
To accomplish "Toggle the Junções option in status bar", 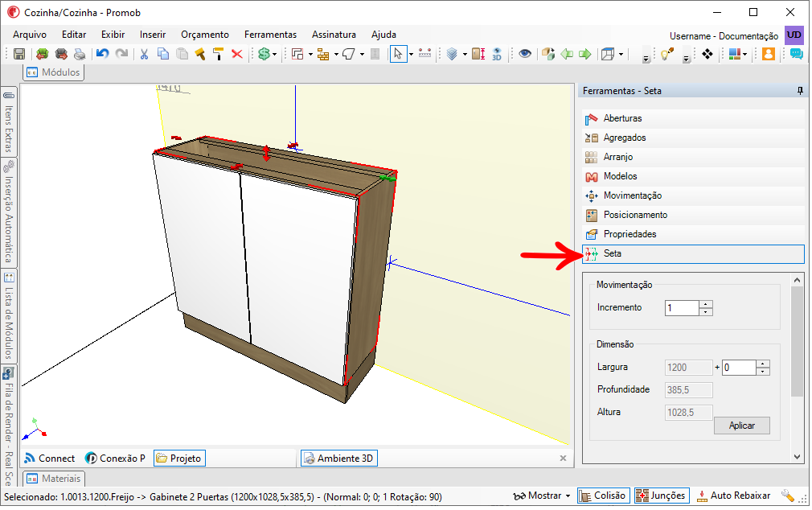I will pos(662,496).
